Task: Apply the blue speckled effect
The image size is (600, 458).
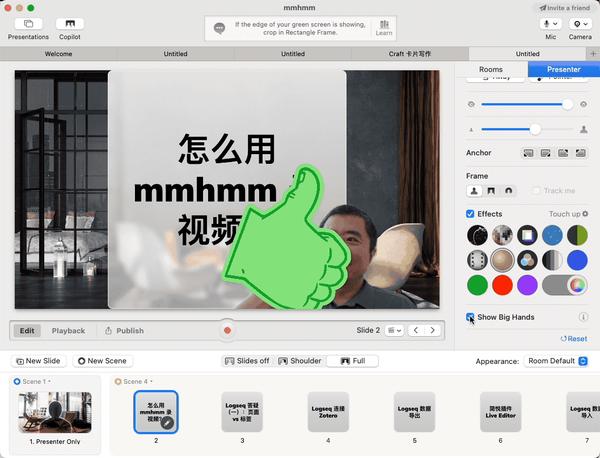Action: 552,235
